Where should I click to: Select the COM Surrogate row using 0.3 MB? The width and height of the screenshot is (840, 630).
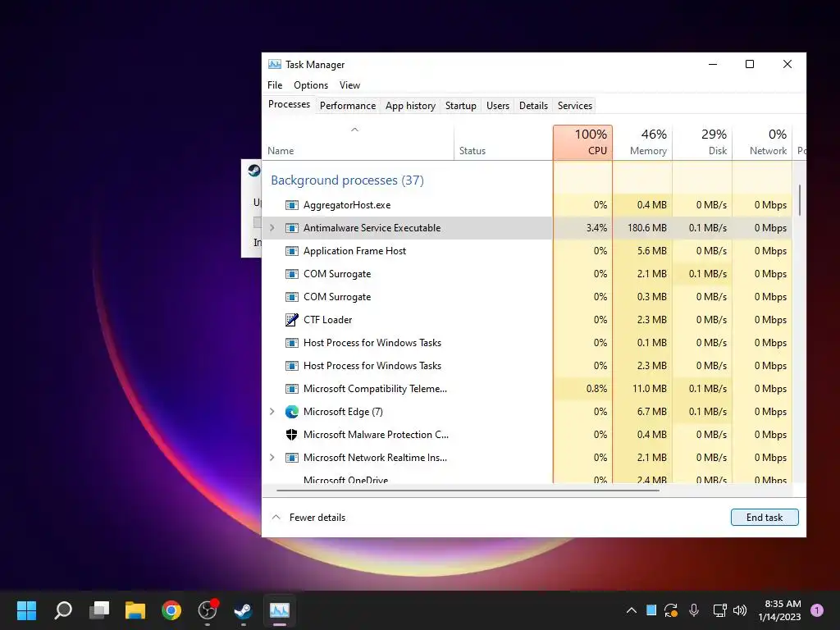(x=527, y=297)
